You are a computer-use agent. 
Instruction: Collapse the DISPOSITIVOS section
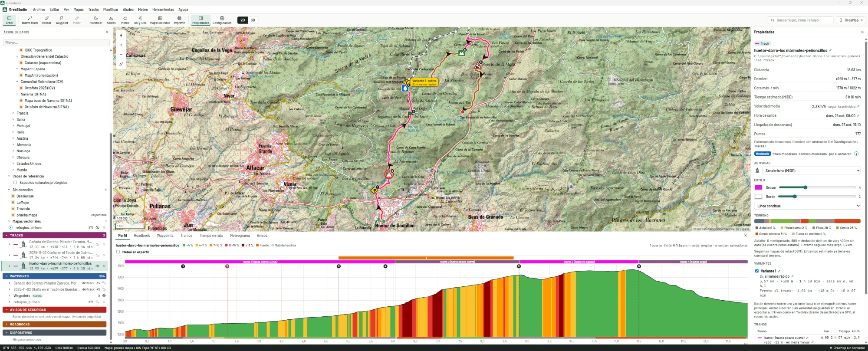click(54, 333)
